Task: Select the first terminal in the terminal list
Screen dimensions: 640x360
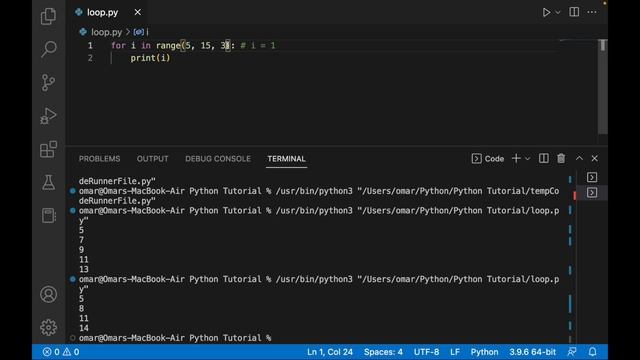Action: click(592, 177)
